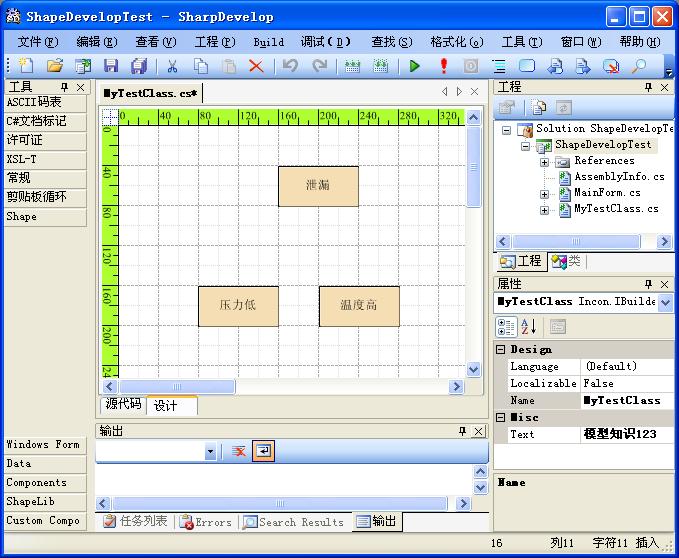Open the Components toolbox category

(45, 482)
